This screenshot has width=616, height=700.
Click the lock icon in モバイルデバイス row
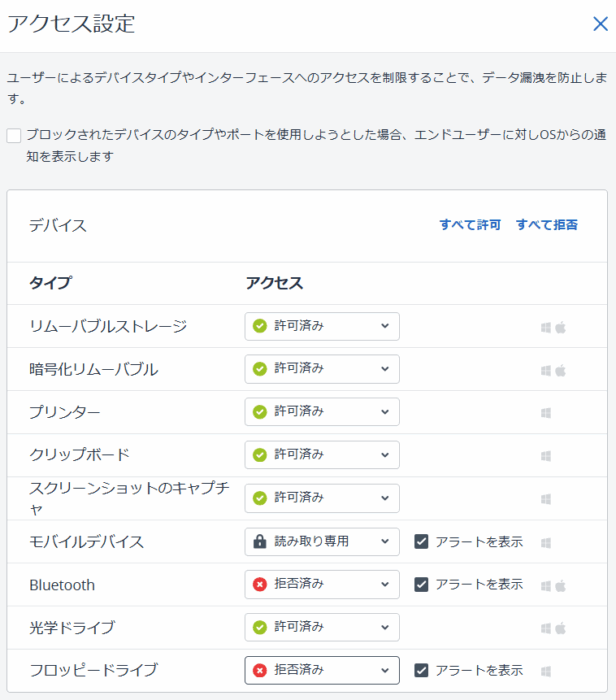260,541
